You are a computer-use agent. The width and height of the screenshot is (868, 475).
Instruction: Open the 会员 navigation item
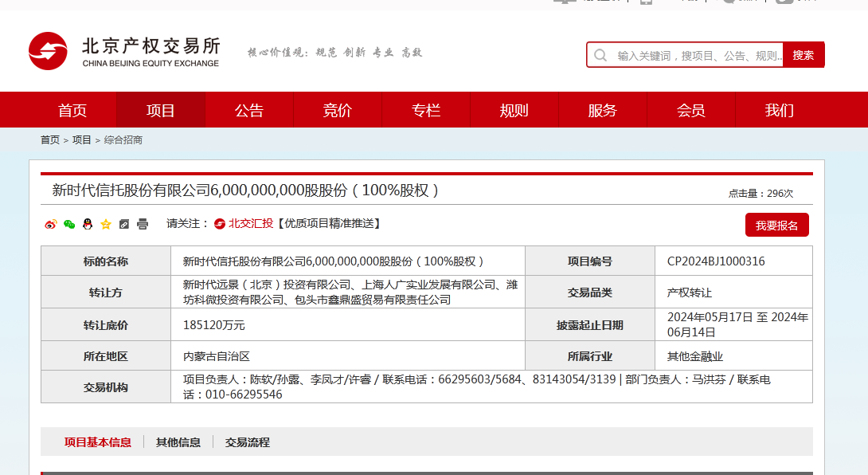(x=690, y=110)
